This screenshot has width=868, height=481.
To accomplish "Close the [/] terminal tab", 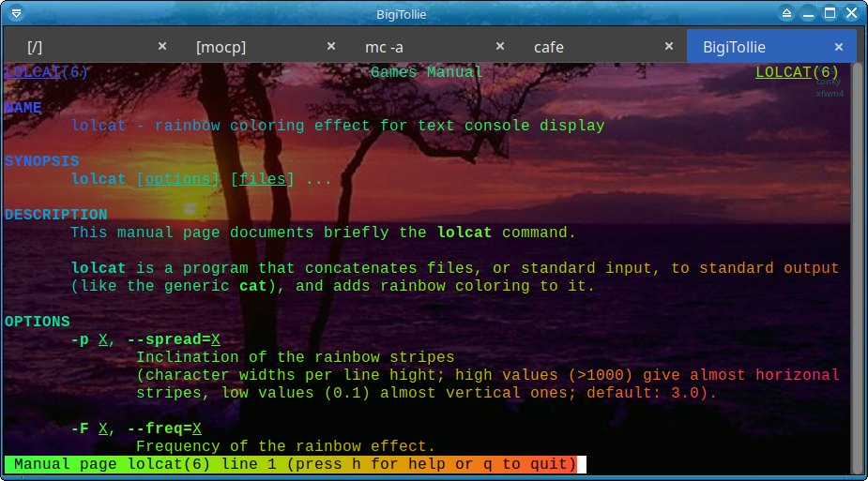I will click(161, 46).
